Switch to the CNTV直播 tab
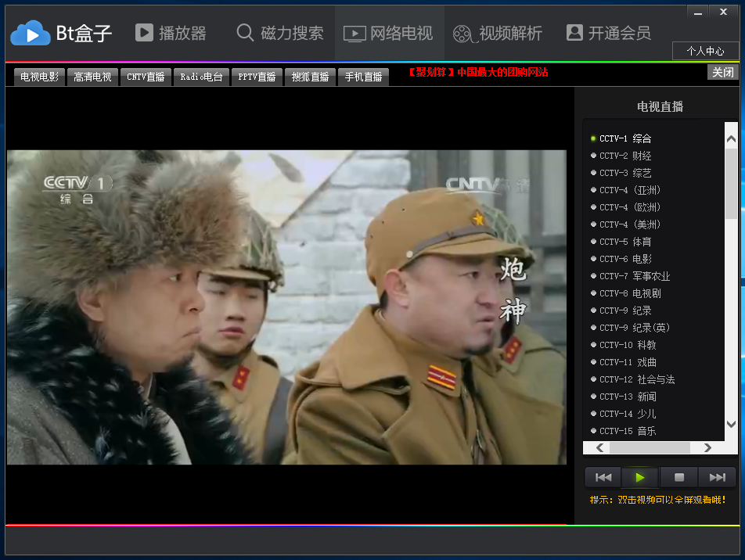Viewport: 745px width, 560px height. 146,77
